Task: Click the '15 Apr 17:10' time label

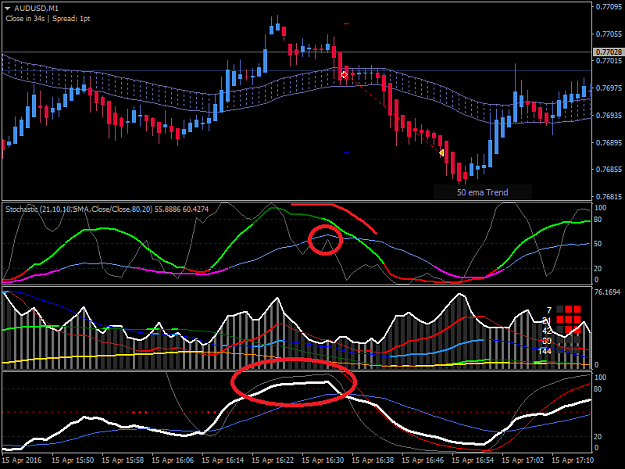Action: point(573,460)
